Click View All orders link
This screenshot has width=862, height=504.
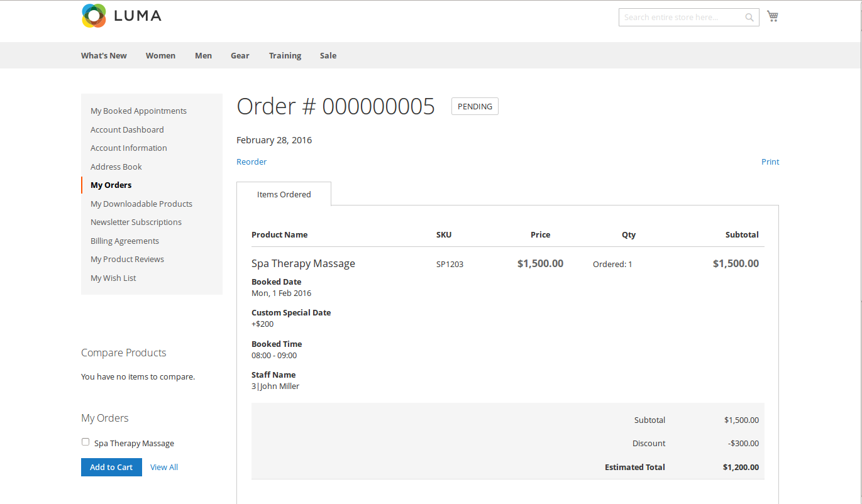point(164,468)
